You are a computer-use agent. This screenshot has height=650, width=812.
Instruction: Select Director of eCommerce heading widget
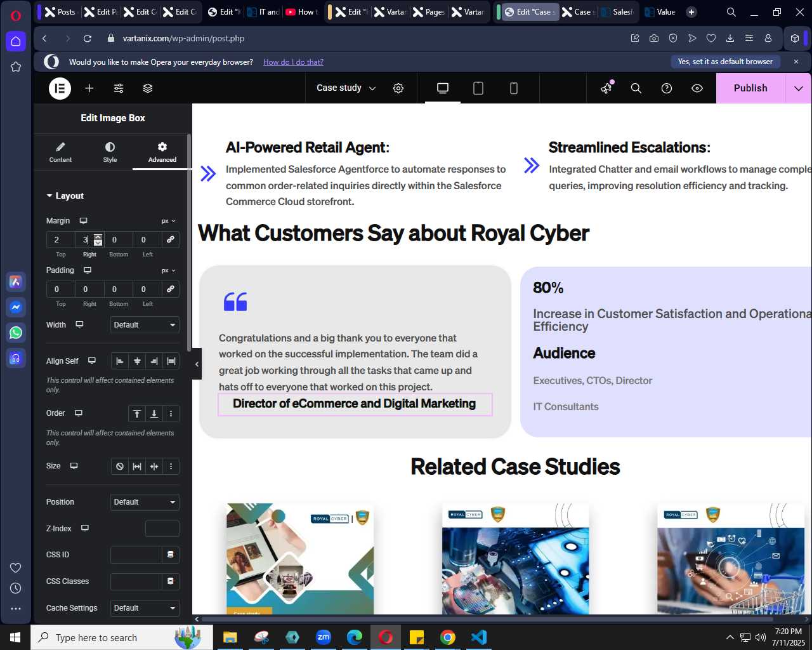click(355, 404)
